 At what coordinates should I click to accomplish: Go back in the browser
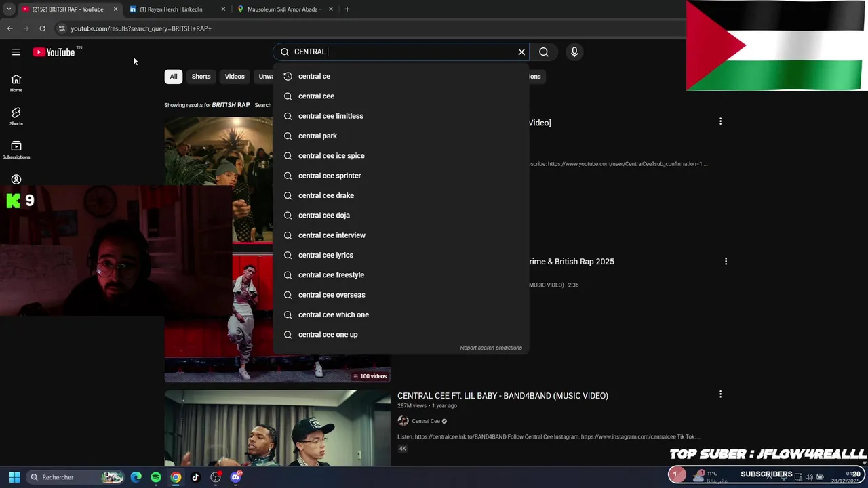[9, 28]
